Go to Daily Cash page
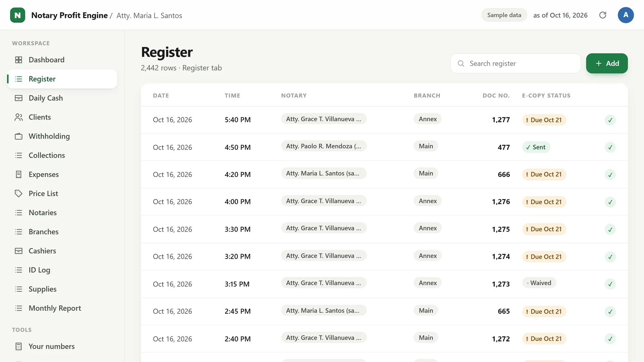This screenshot has width=644, height=362. [x=62, y=98]
